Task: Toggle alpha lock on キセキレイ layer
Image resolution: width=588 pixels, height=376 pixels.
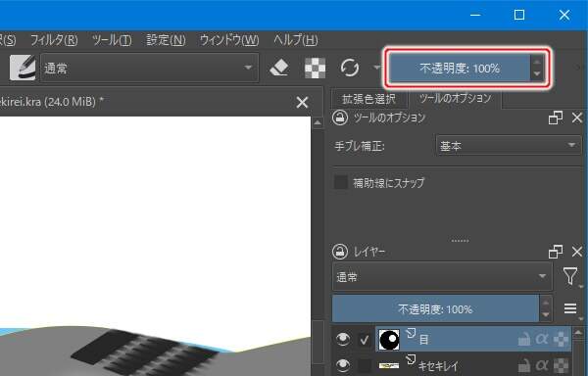Action: [542, 365]
